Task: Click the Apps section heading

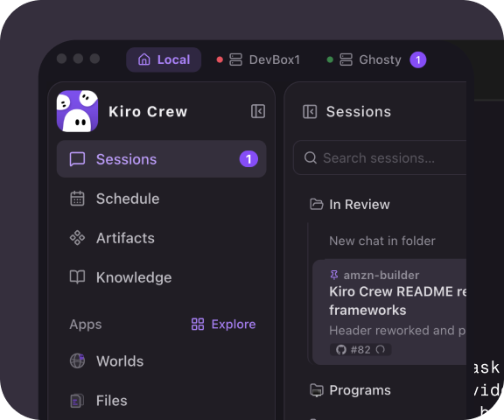Action: [86, 325]
